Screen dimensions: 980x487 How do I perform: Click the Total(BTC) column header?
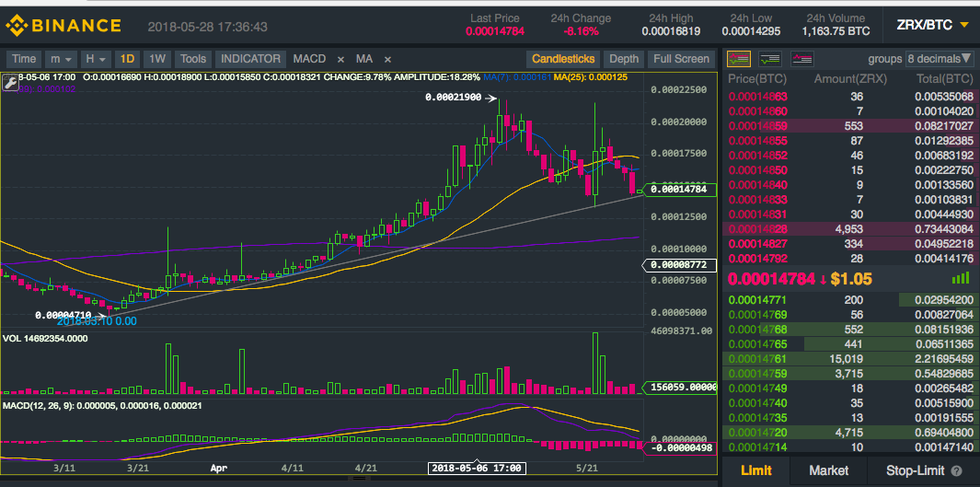coord(944,79)
